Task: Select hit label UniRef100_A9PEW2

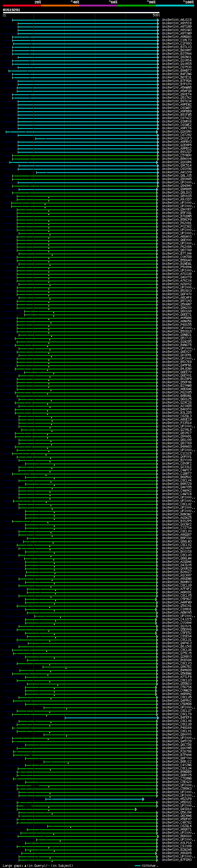Action: click(177, 104)
